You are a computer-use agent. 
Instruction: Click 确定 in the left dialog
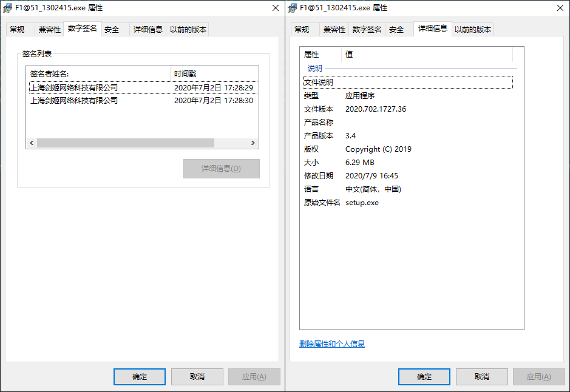click(139, 376)
